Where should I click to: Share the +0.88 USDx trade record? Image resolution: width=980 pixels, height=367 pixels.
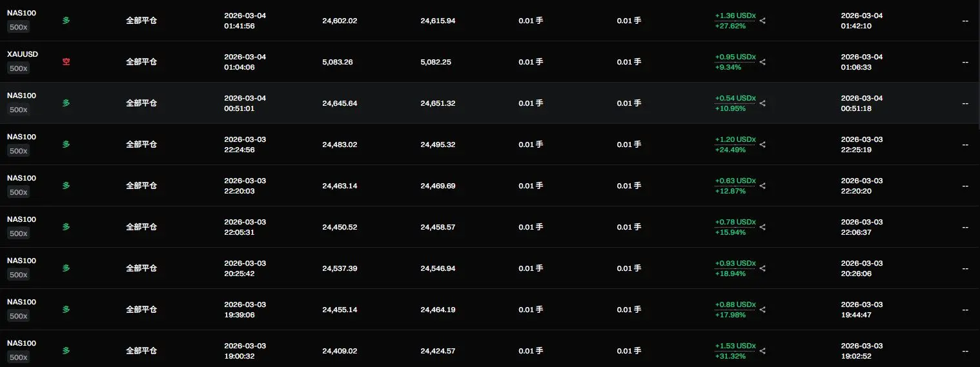click(x=762, y=310)
